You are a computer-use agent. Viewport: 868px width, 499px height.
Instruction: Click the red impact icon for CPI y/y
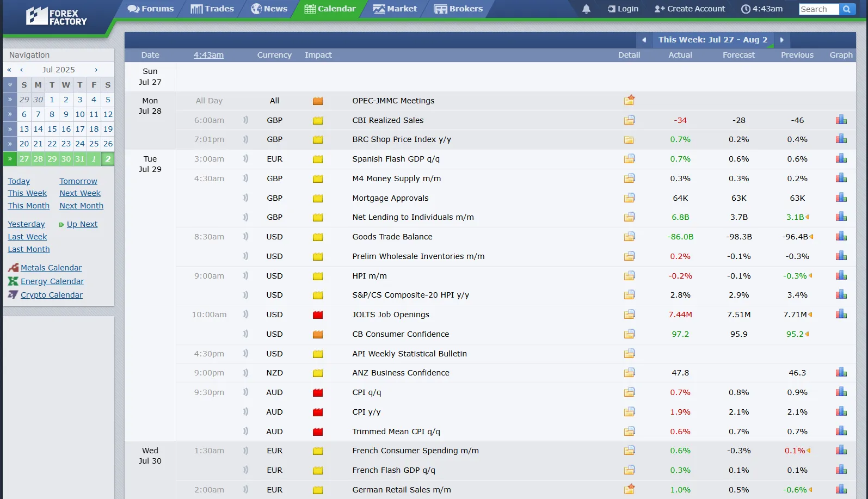(318, 412)
